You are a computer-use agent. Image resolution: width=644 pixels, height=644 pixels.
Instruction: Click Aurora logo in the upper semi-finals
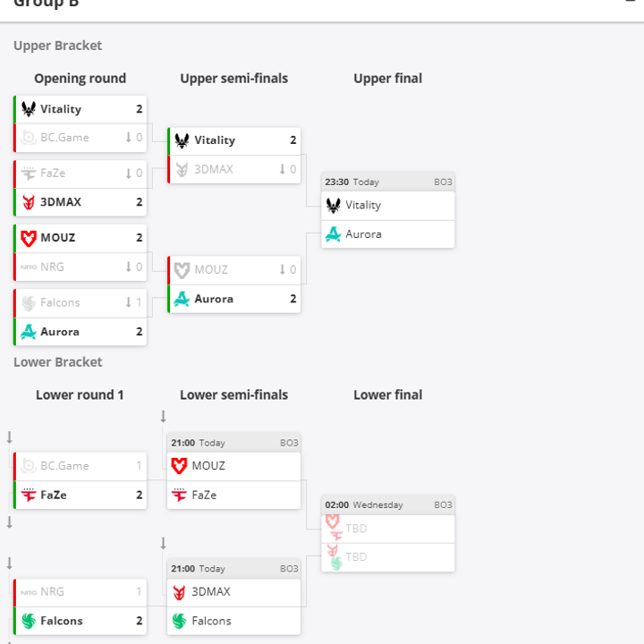(x=182, y=299)
